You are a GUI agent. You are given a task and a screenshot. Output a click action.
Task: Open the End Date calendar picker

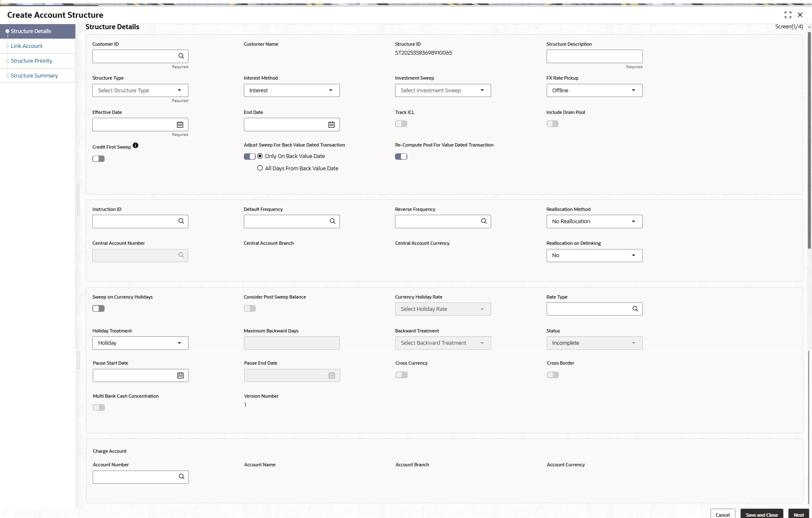pos(331,125)
